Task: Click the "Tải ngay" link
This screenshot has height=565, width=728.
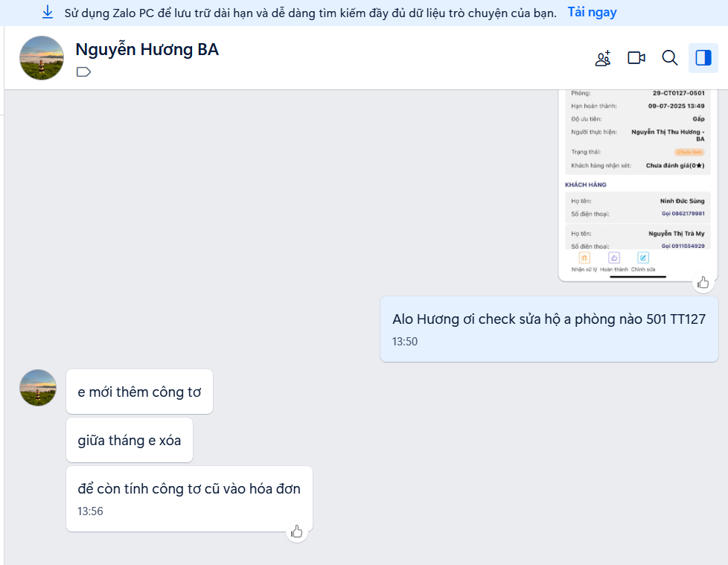Action: point(592,12)
